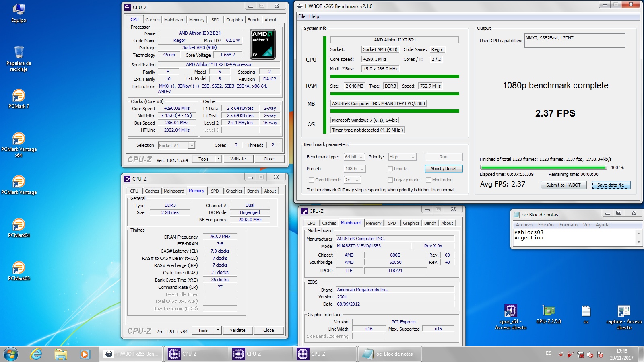The height and width of the screenshot is (362, 644).
Task: Click the benchmark progress bar
Action: [543, 167]
